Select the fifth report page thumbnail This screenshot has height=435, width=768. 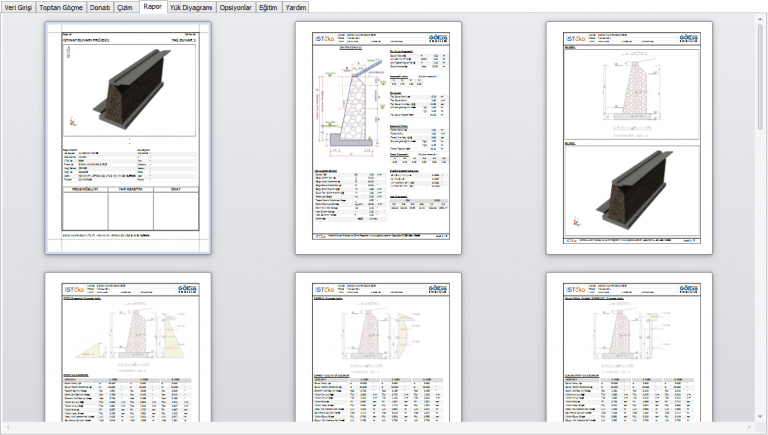pos(379,347)
